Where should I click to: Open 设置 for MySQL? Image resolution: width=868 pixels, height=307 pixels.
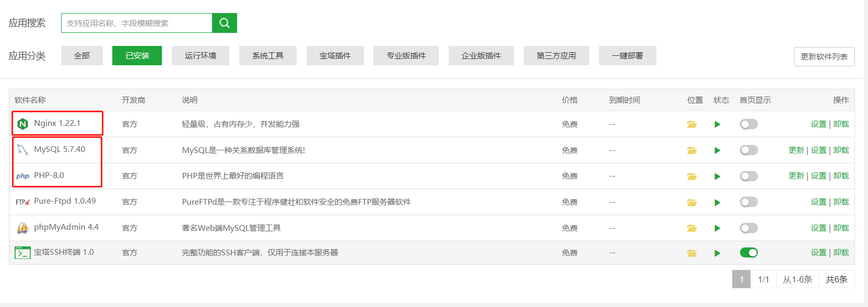pos(818,150)
